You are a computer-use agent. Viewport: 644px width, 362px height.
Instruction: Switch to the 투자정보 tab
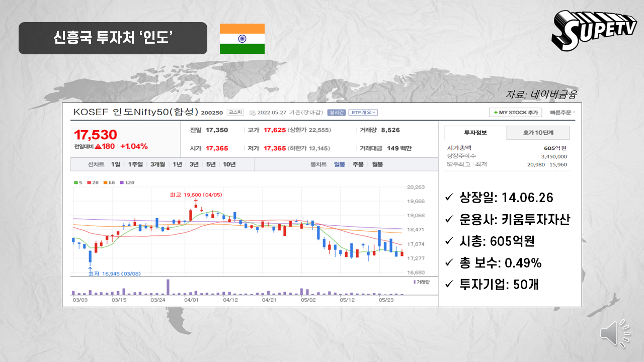pos(475,133)
